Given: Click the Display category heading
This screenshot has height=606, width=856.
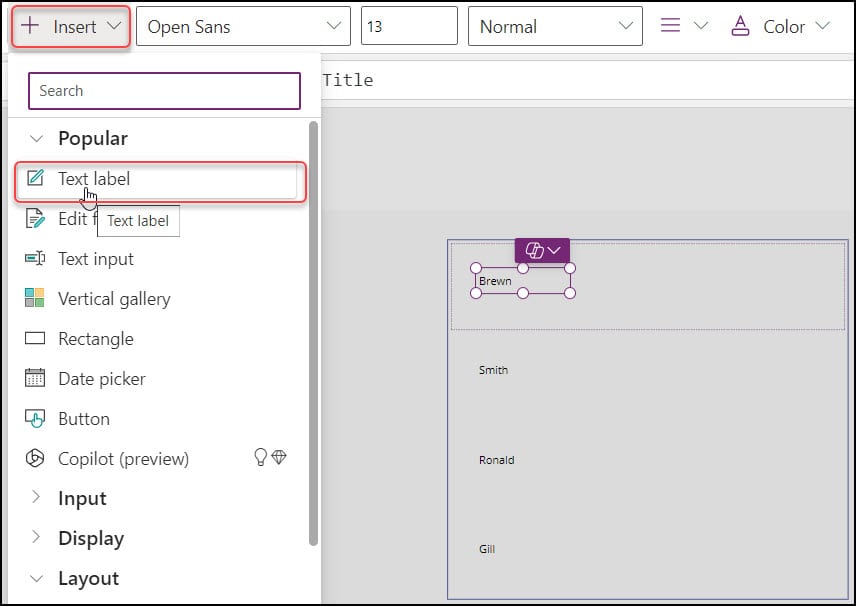Looking at the screenshot, I should 91,539.
